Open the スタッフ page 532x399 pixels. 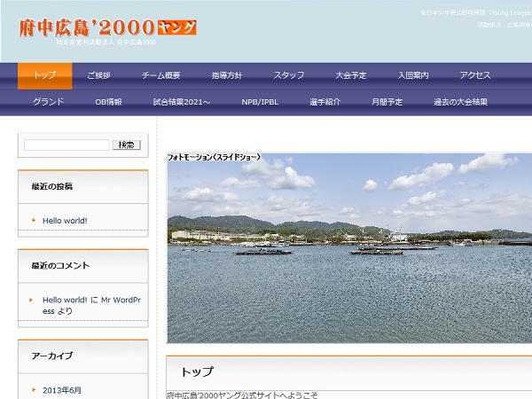coord(289,75)
